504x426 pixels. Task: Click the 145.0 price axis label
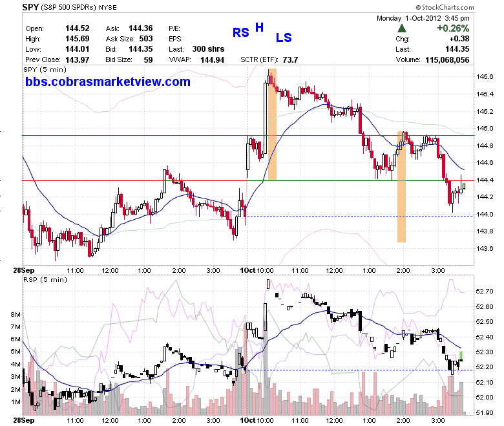(485, 129)
